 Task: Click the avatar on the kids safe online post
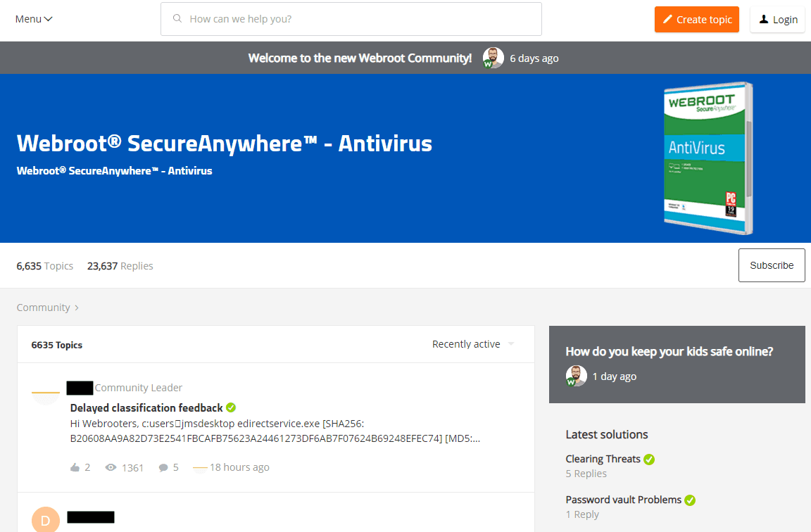point(577,376)
